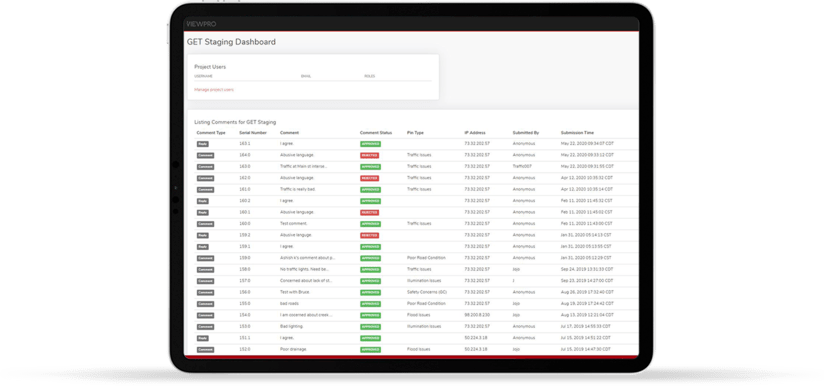This screenshot has height=386, width=824.
Task: Click serial number 151.1
Action: (x=244, y=338)
